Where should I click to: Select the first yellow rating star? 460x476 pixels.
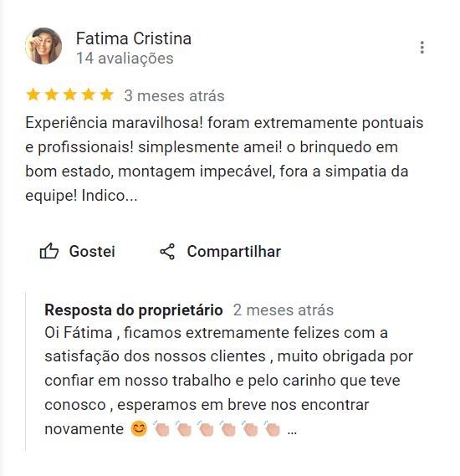point(33,95)
